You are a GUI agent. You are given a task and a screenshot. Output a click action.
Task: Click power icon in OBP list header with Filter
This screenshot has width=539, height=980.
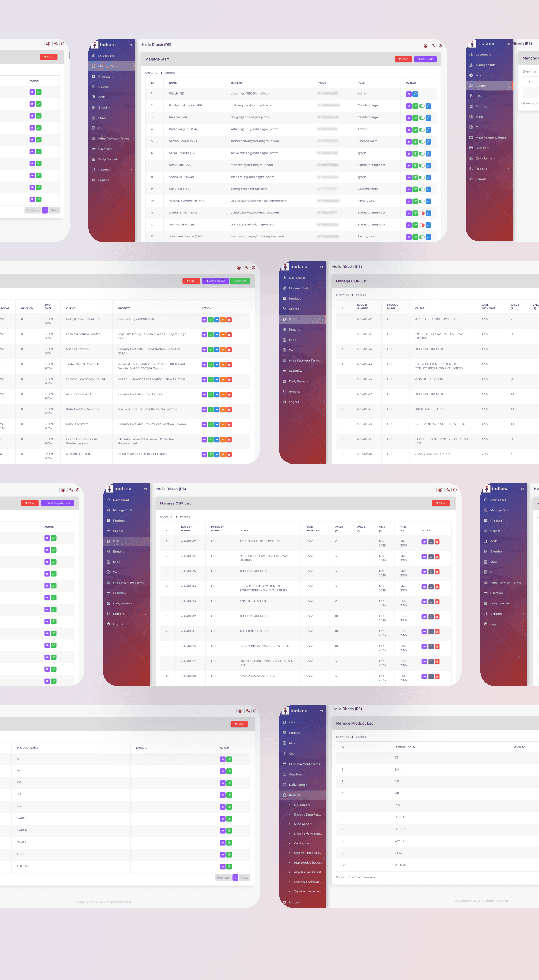(x=455, y=490)
